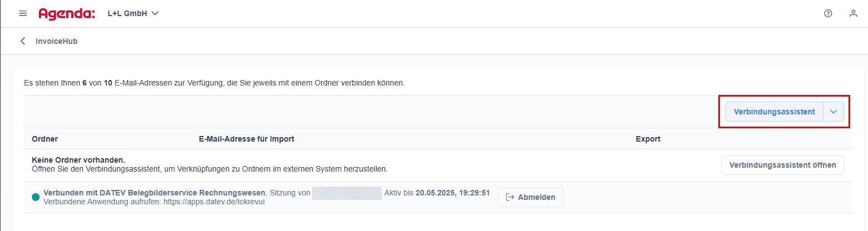
Task: Open the help question mark icon
Action: [828, 13]
